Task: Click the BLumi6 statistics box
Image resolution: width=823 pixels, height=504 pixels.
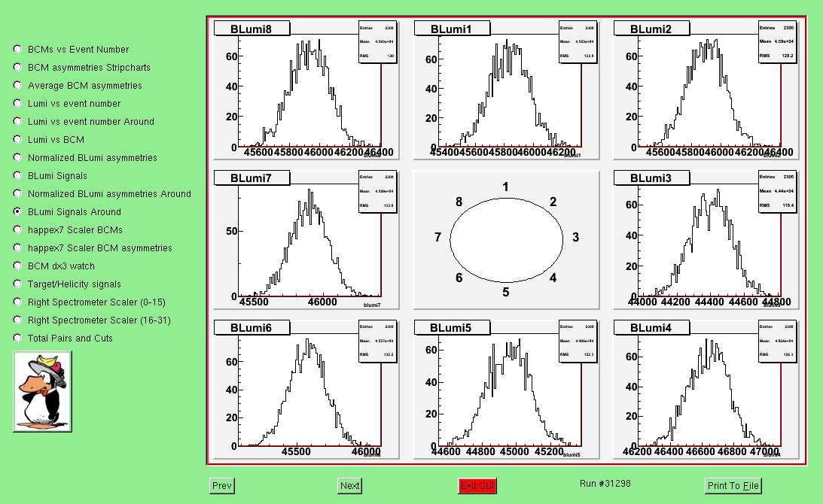Action: click(377, 341)
